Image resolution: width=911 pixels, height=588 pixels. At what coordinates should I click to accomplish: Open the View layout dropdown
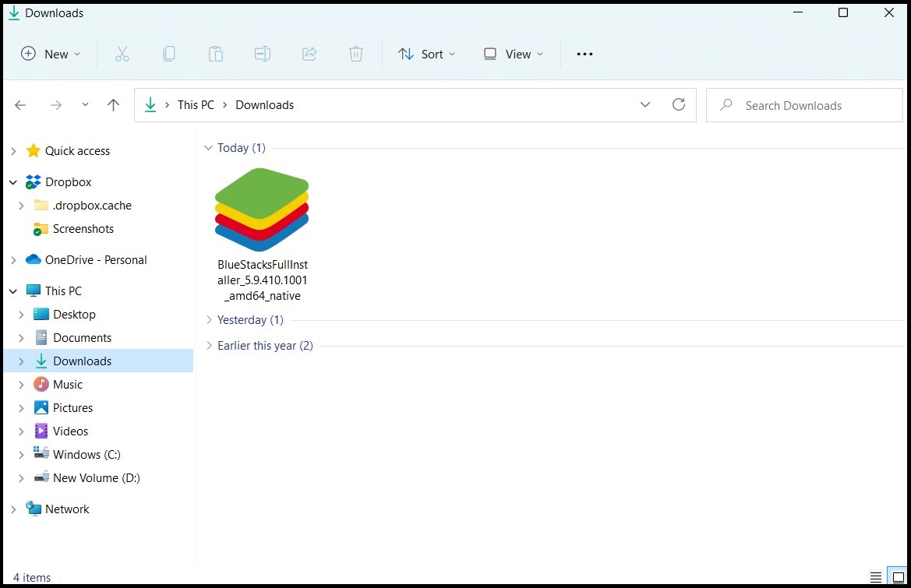click(x=514, y=54)
